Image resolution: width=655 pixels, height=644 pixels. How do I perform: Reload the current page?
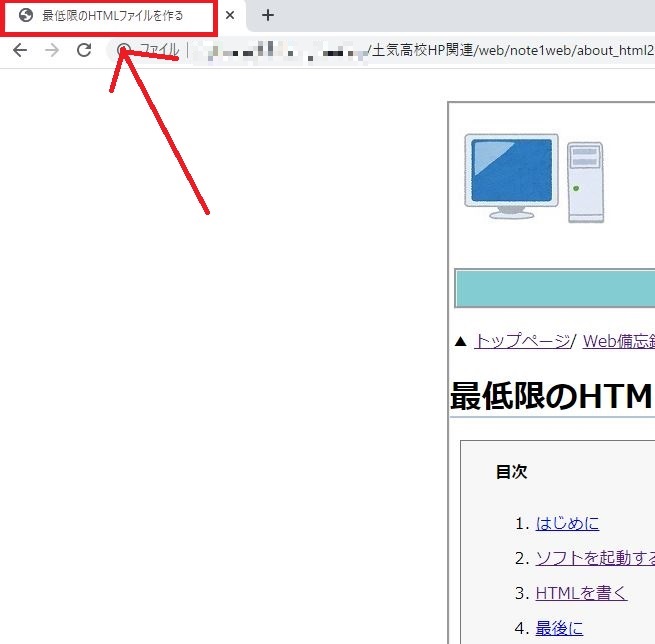pyautogui.click(x=85, y=50)
